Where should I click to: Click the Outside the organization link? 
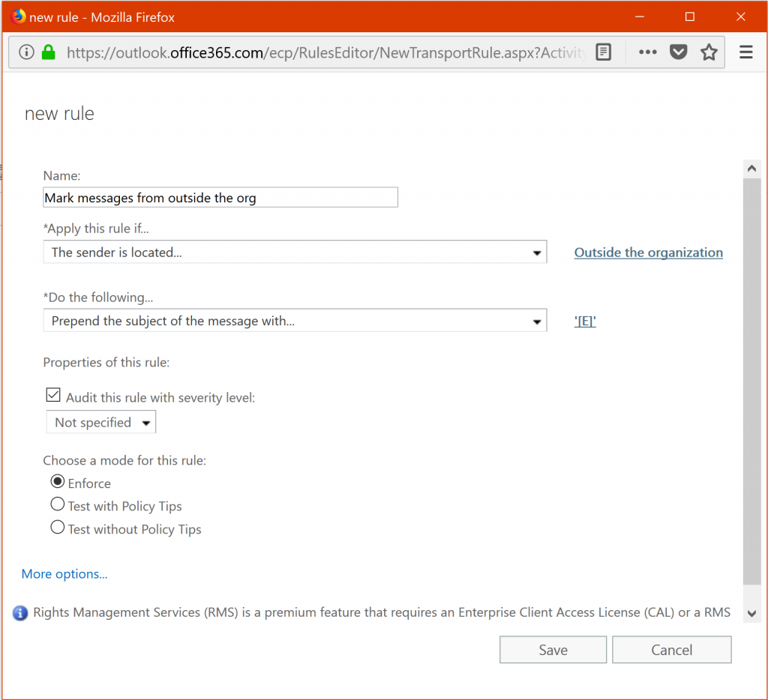[x=648, y=253]
